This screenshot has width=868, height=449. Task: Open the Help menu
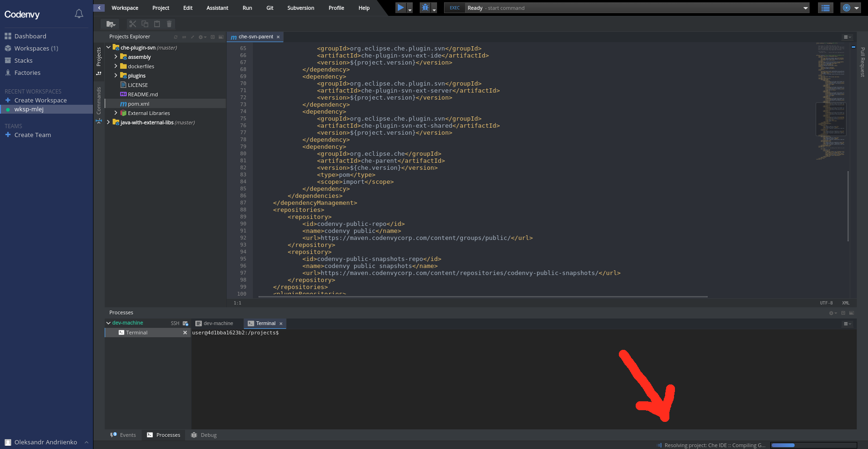point(364,8)
